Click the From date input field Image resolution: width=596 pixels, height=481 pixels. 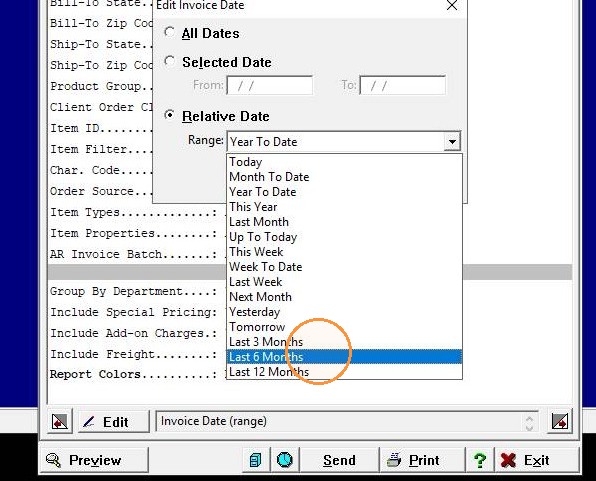[270, 85]
